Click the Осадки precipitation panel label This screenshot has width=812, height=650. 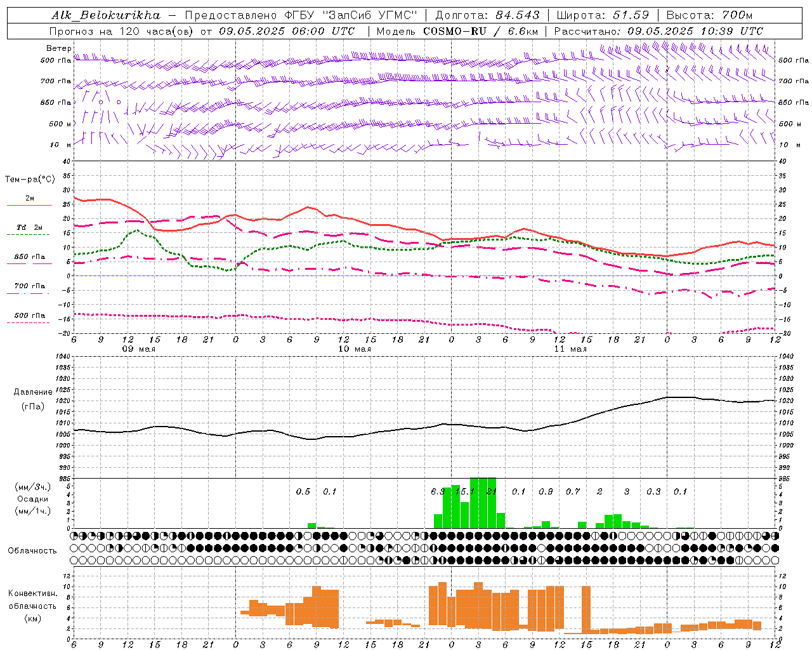click(33, 499)
